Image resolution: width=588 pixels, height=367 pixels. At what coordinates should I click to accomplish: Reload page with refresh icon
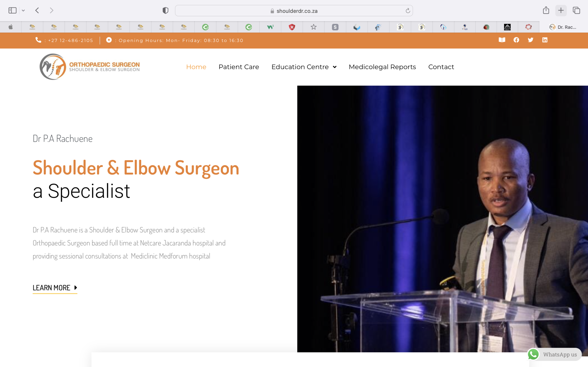[408, 11]
